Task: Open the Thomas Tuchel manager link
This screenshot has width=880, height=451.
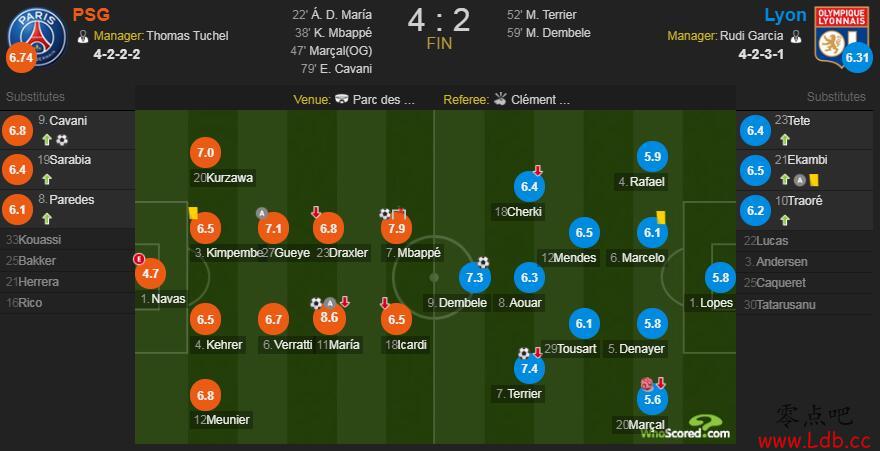Action: click(x=187, y=36)
